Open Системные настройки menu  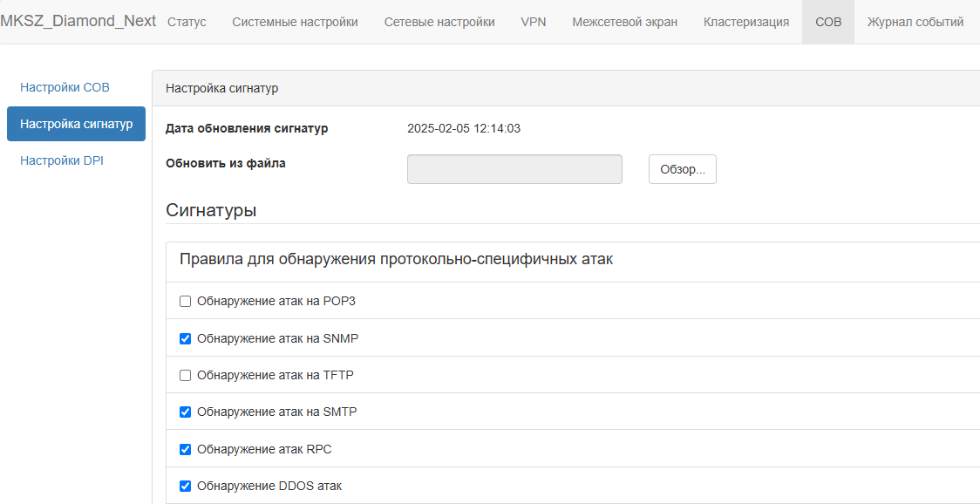(x=295, y=22)
